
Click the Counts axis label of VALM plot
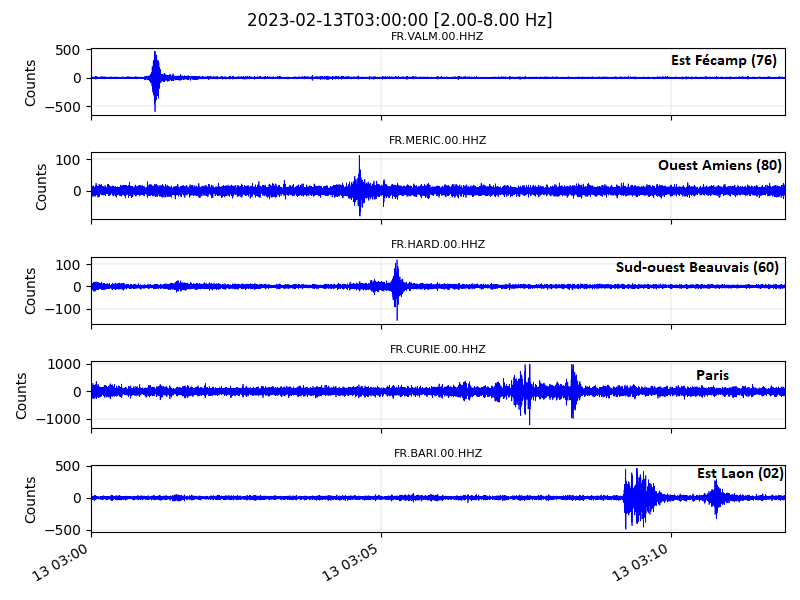tap(30, 83)
